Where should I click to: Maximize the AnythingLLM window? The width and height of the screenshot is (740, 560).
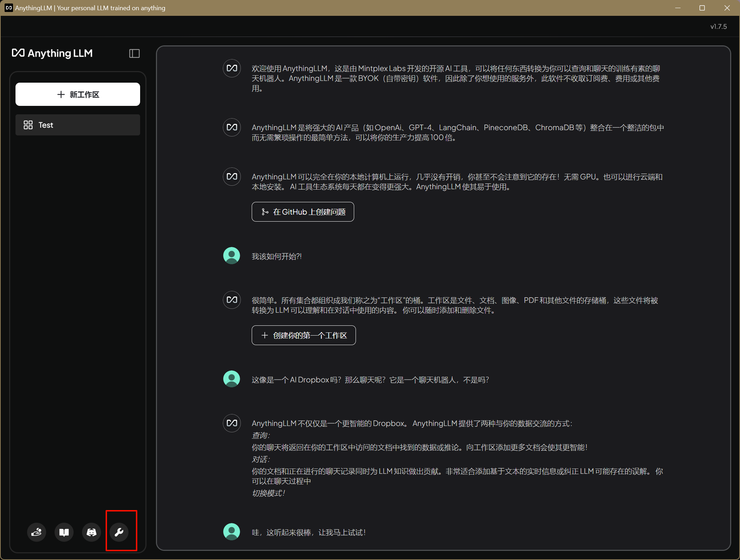point(702,8)
